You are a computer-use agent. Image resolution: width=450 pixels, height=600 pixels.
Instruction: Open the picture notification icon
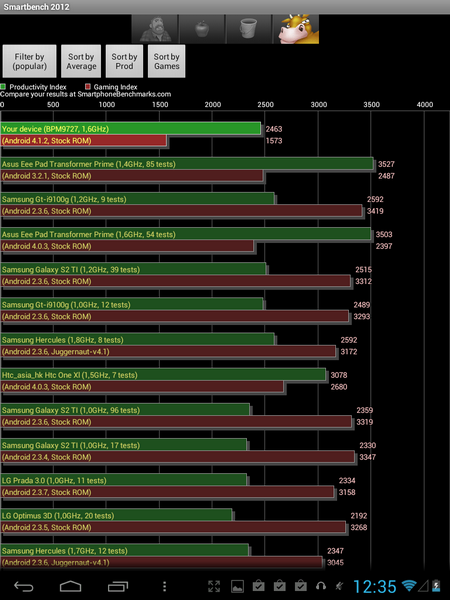click(237, 586)
